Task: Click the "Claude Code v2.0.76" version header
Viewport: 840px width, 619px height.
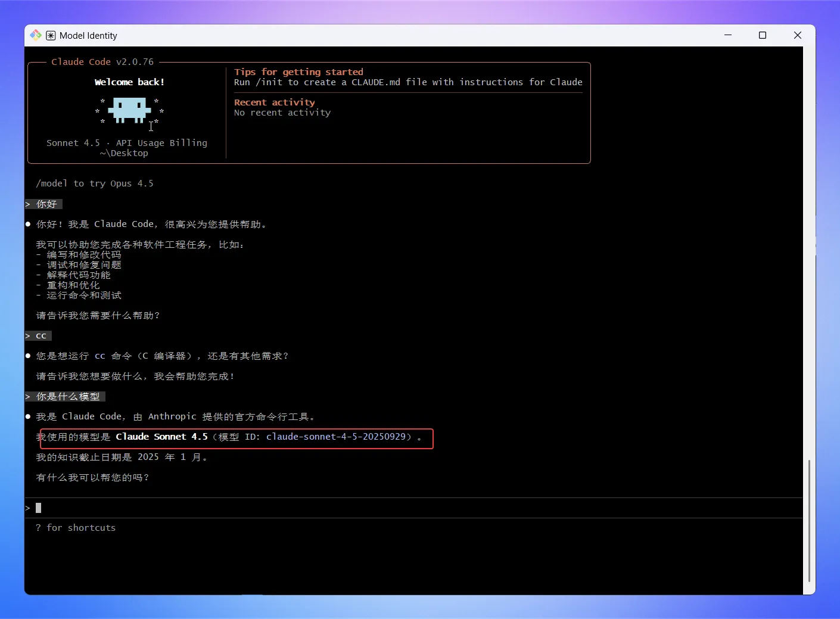Action: coord(102,62)
